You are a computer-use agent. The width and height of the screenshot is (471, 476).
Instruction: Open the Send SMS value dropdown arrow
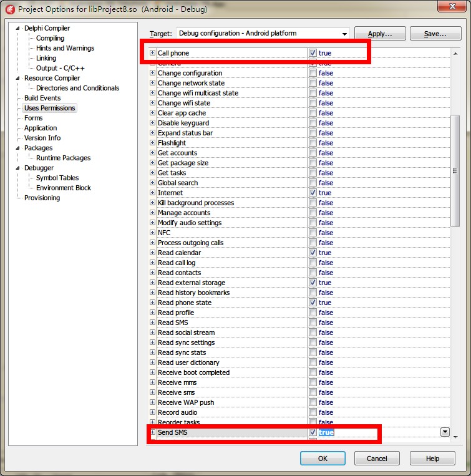[x=445, y=432]
